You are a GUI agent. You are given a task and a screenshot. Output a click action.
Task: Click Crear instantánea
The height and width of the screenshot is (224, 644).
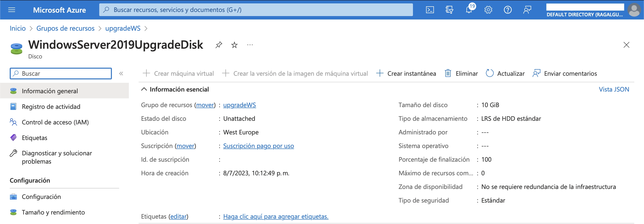click(x=406, y=74)
